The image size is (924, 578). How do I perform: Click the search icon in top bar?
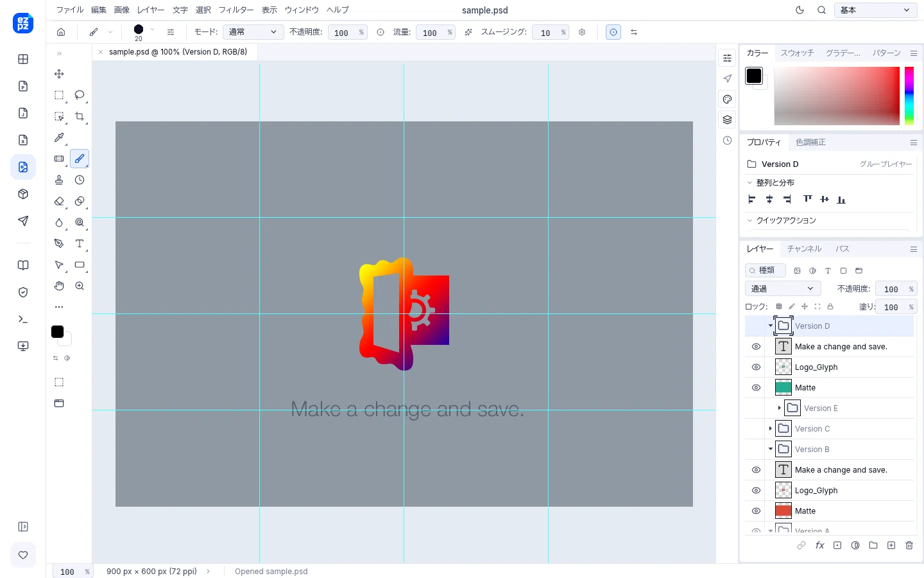[x=821, y=10]
